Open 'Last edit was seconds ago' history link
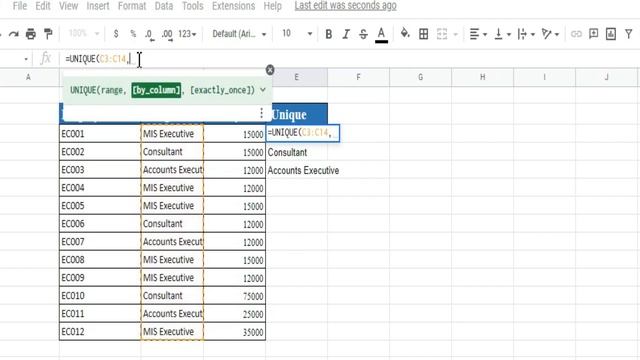Screen dimensions: 640x360 345,6
